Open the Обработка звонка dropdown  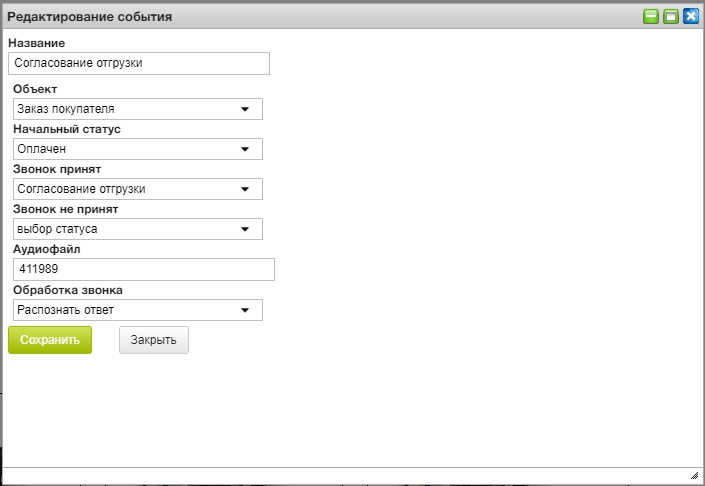tap(128, 310)
